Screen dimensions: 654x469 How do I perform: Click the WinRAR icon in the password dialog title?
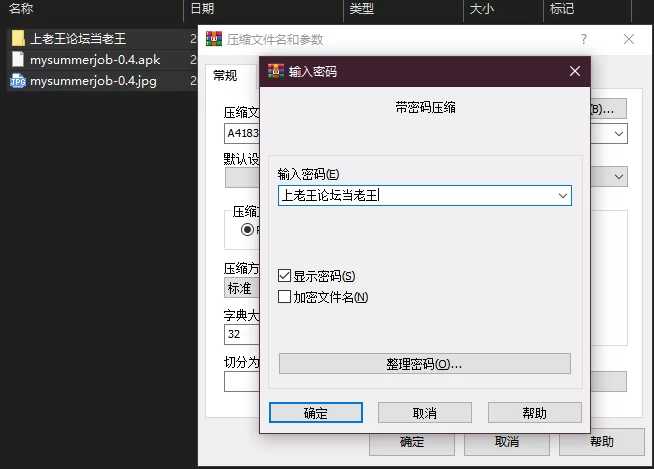tap(276, 71)
